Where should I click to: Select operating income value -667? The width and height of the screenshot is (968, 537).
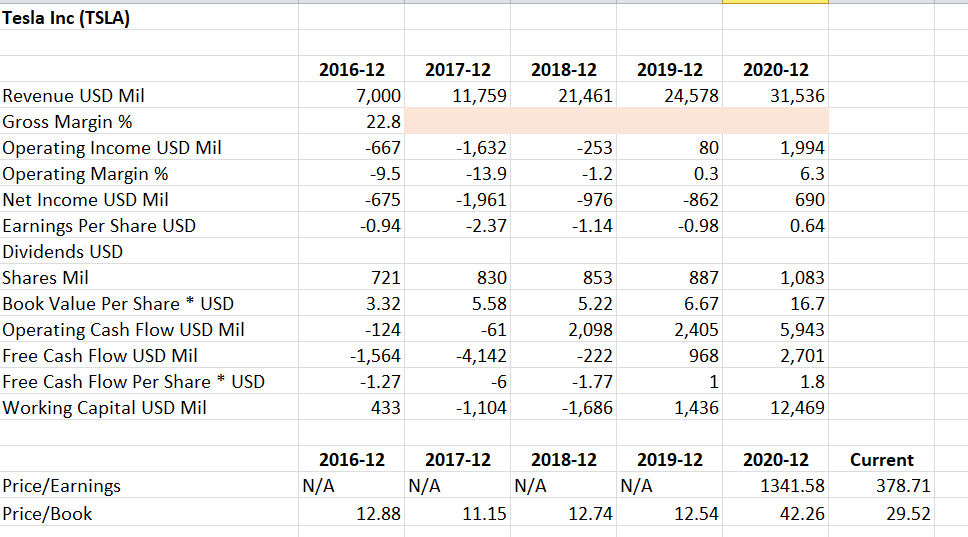[383, 148]
